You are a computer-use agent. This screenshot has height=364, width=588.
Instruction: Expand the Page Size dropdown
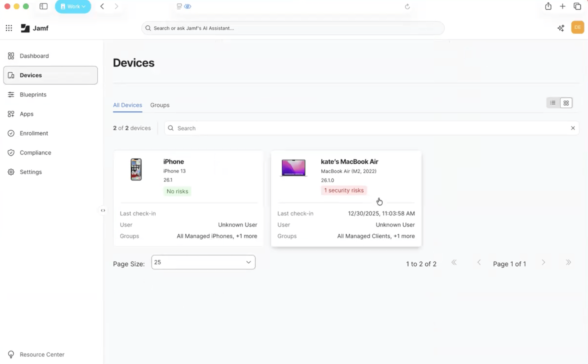click(203, 262)
